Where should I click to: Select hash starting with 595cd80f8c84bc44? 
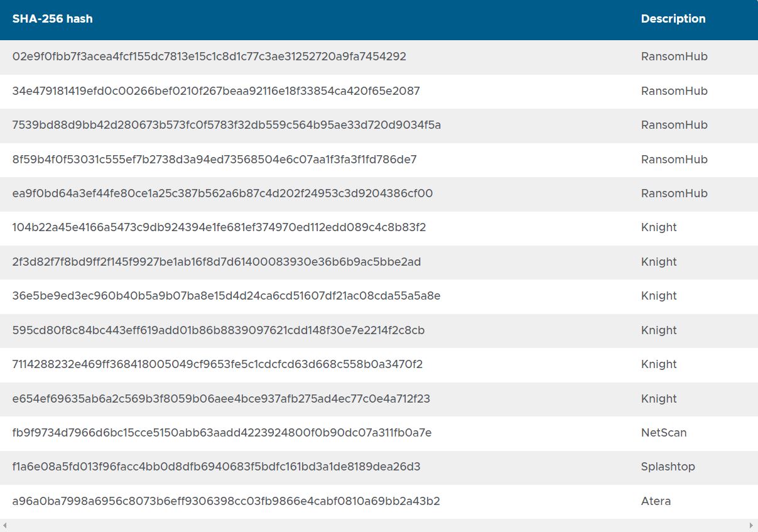[219, 330]
